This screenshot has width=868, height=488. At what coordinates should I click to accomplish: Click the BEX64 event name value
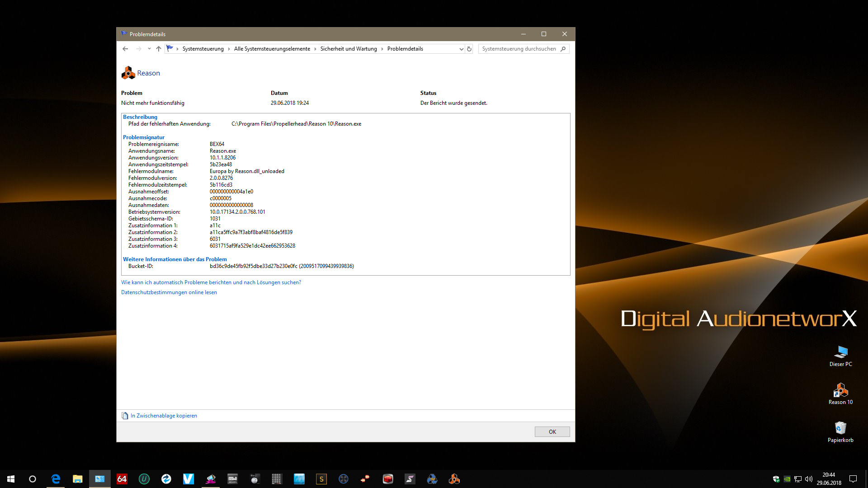pos(217,144)
